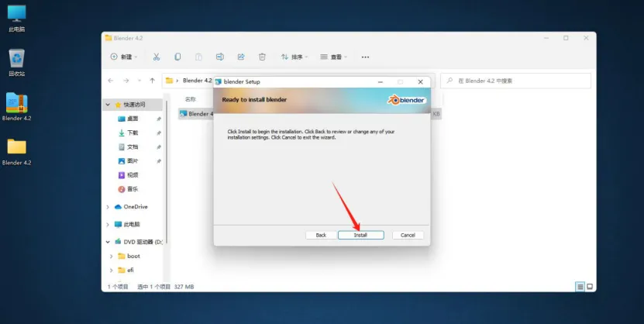
Task: Click the Back button in blender Setup
Action: pos(321,235)
